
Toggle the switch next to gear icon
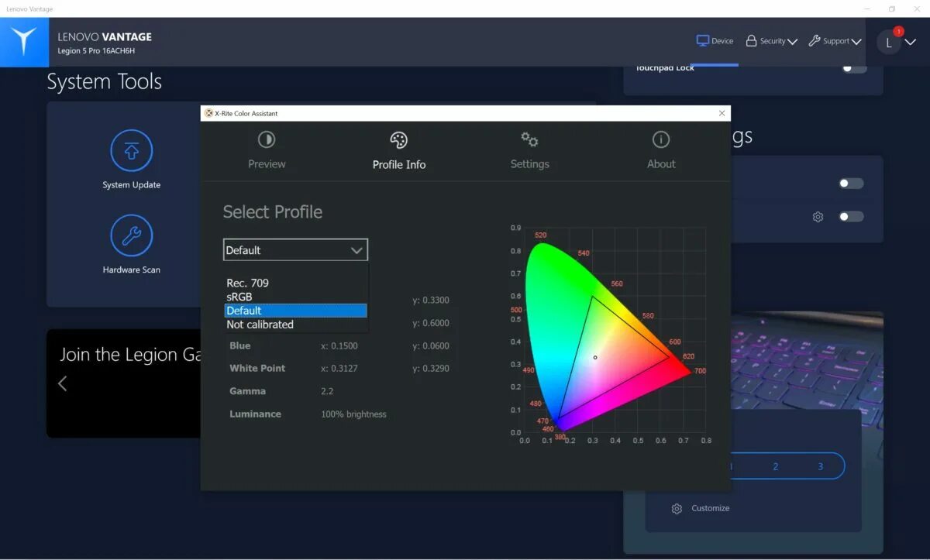[x=851, y=217]
